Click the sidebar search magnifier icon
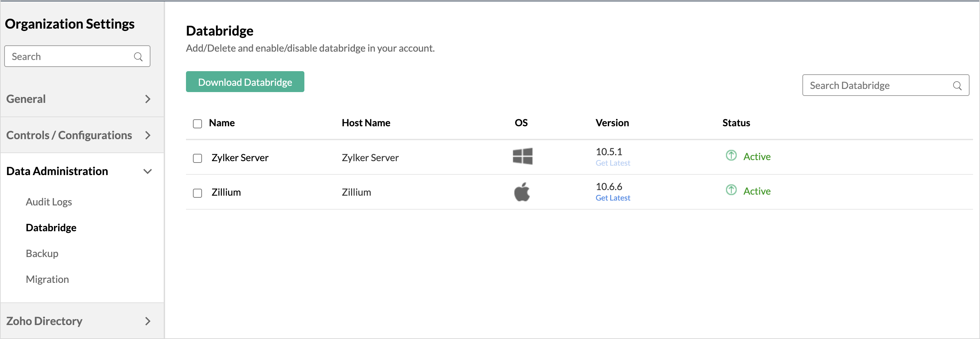 coord(138,57)
